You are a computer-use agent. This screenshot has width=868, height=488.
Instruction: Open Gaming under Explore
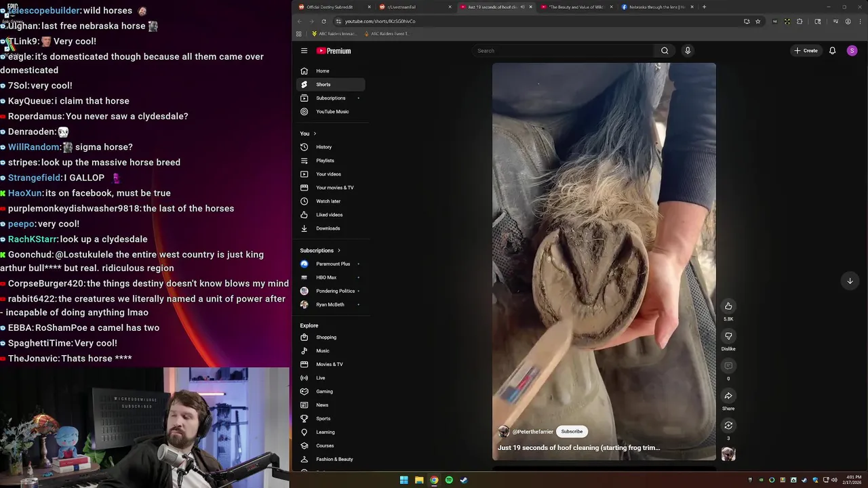coord(331,392)
